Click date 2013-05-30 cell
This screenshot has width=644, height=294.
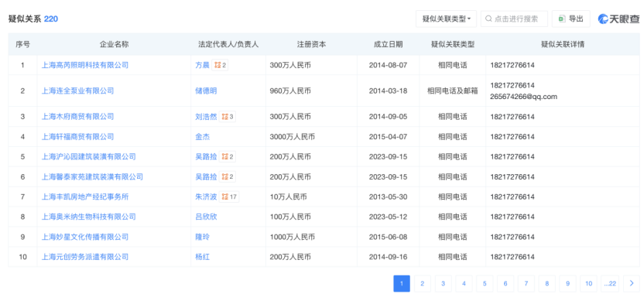coord(388,197)
